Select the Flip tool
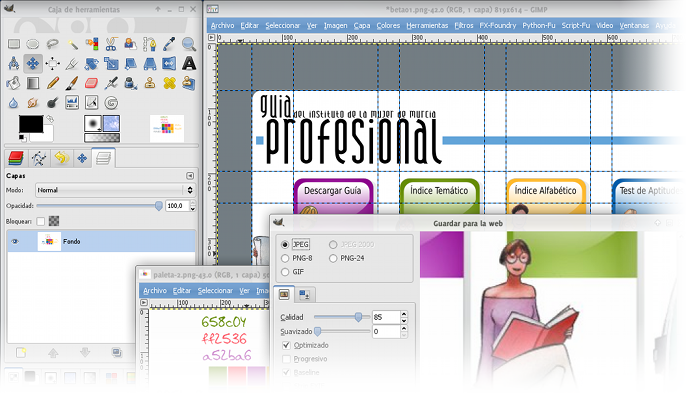This screenshot has width=700, height=400. coord(170,63)
